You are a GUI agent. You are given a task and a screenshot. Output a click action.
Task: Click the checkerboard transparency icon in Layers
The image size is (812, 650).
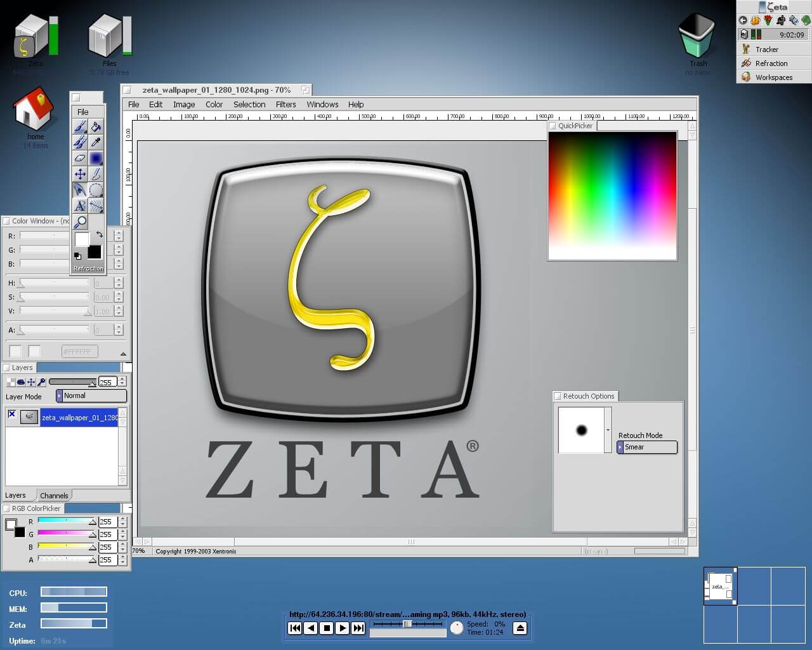11,382
